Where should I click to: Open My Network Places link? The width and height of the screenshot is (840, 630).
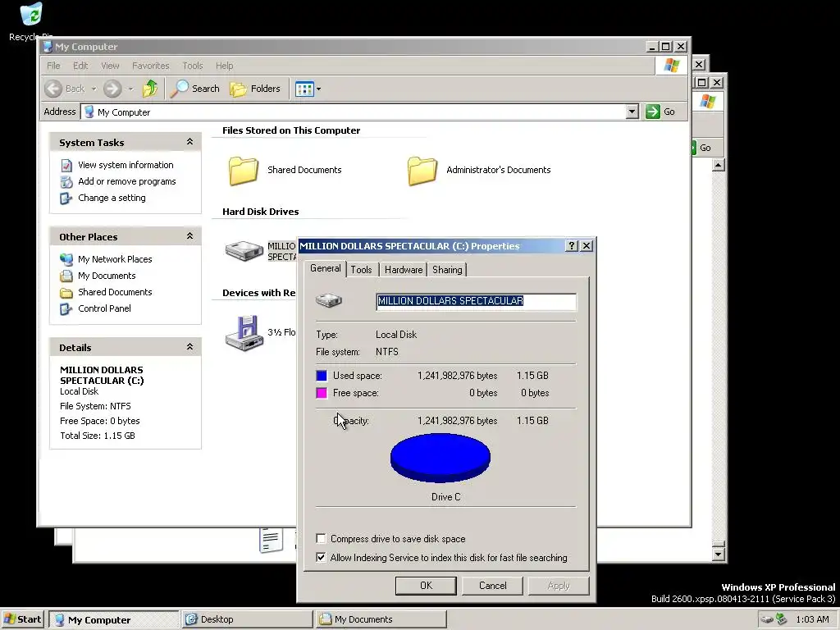tap(115, 259)
